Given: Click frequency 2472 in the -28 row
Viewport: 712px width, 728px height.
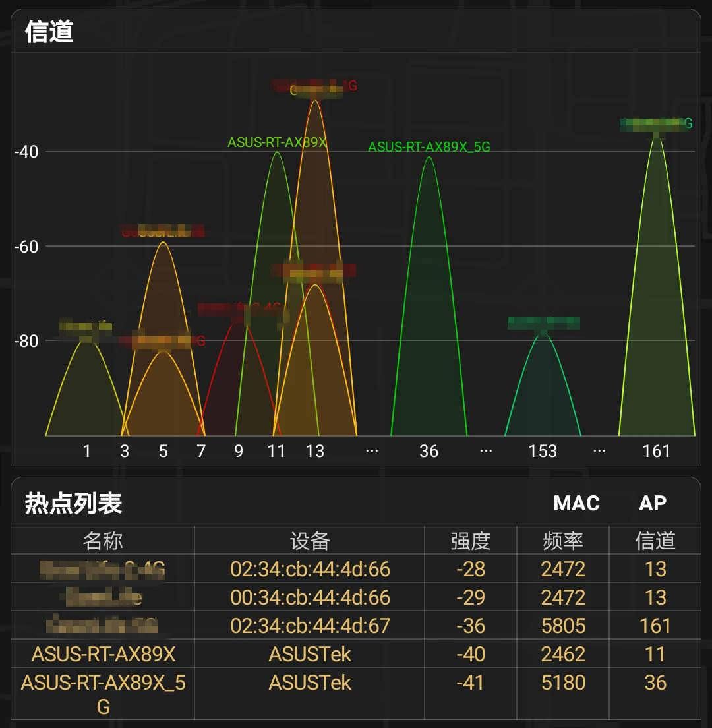Looking at the screenshot, I should (x=563, y=569).
